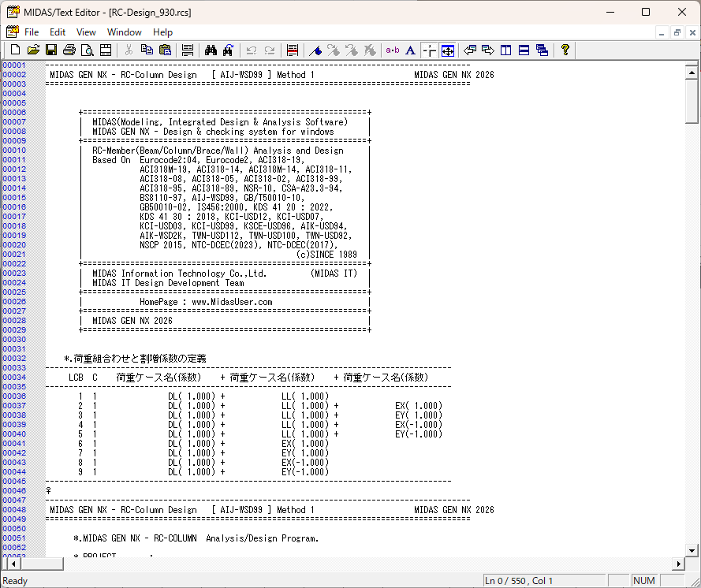Click the Tile Horizontally icon
The image size is (701, 588).
coord(524,50)
